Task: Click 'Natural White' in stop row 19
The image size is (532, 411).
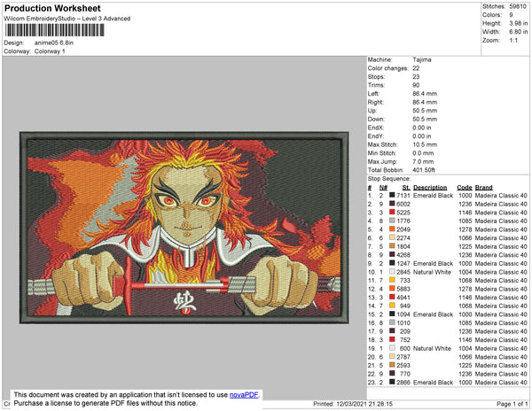Action: tap(433, 348)
